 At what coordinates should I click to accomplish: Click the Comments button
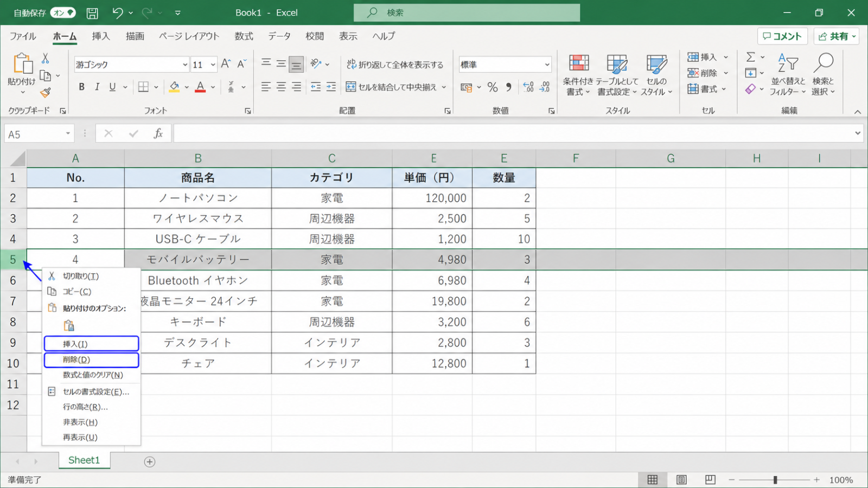tap(782, 36)
